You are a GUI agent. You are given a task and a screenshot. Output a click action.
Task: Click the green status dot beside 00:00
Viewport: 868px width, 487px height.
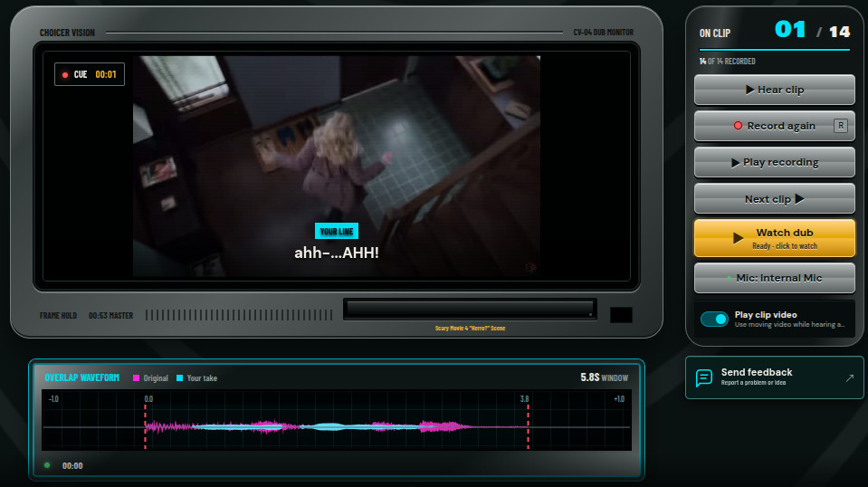47,465
